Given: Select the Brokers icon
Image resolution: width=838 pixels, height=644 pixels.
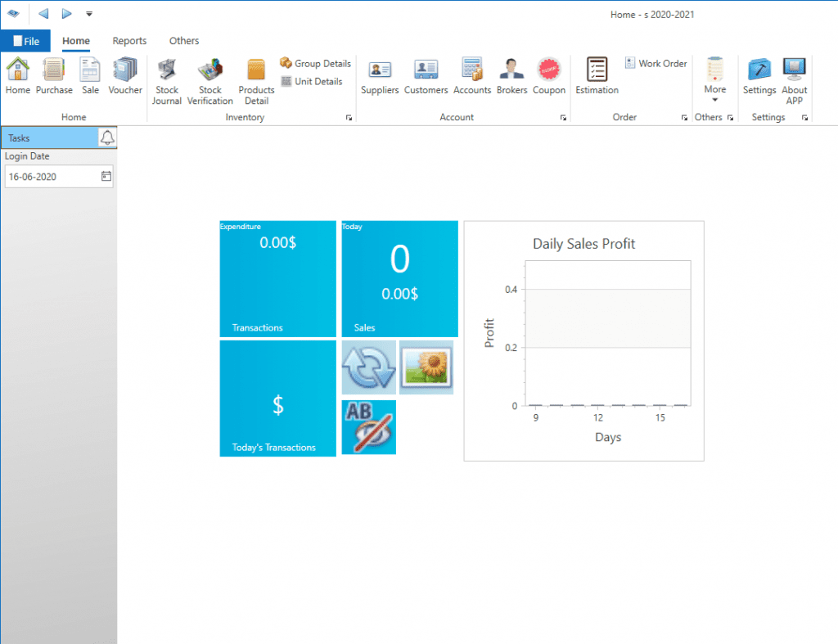Looking at the screenshot, I should 511,75.
